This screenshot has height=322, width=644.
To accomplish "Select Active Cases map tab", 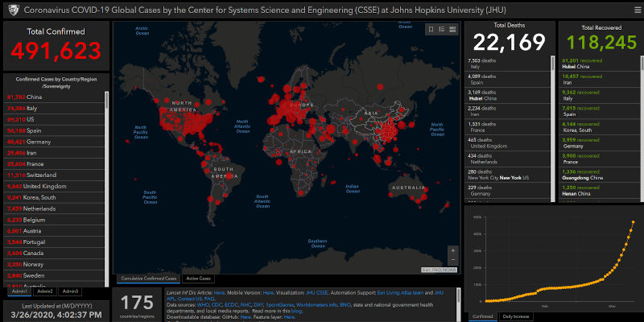I will (x=198, y=279).
